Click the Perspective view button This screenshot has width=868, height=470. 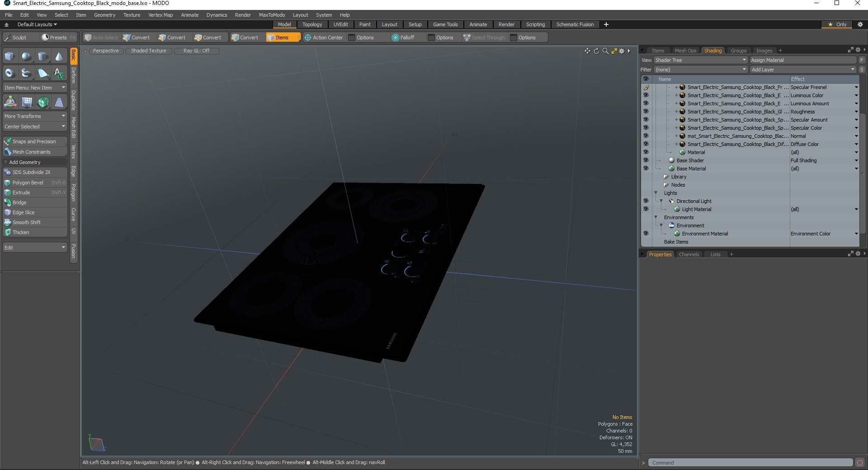point(106,51)
